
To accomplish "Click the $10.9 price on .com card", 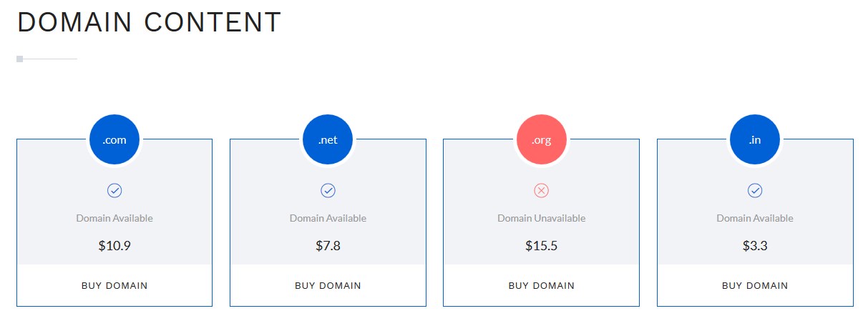I will point(114,246).
